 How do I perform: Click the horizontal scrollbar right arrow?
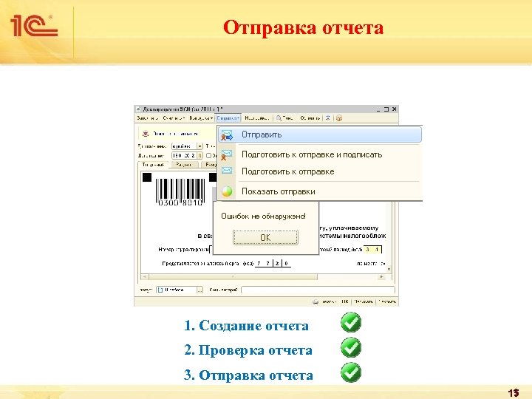coord(382,277)
